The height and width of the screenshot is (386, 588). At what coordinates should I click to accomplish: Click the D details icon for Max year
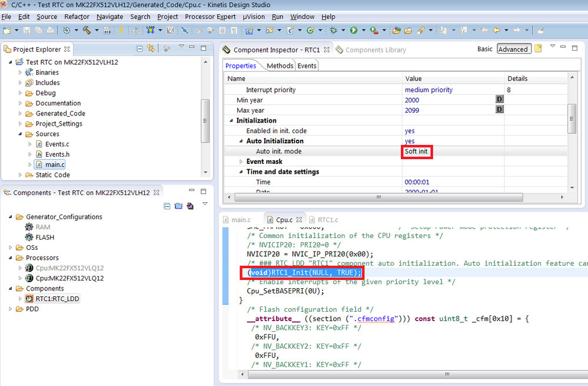(x=500, y=109)
